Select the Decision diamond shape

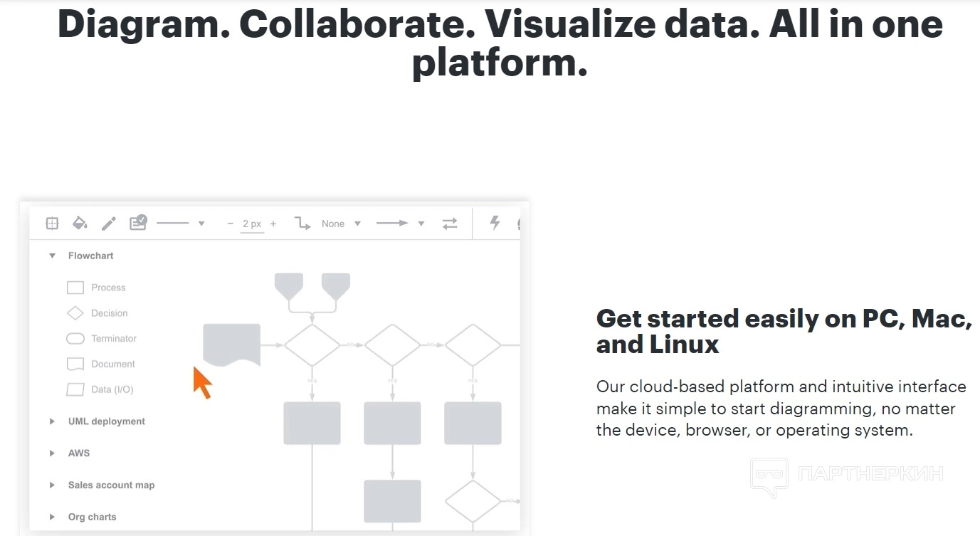click(75, 313)
